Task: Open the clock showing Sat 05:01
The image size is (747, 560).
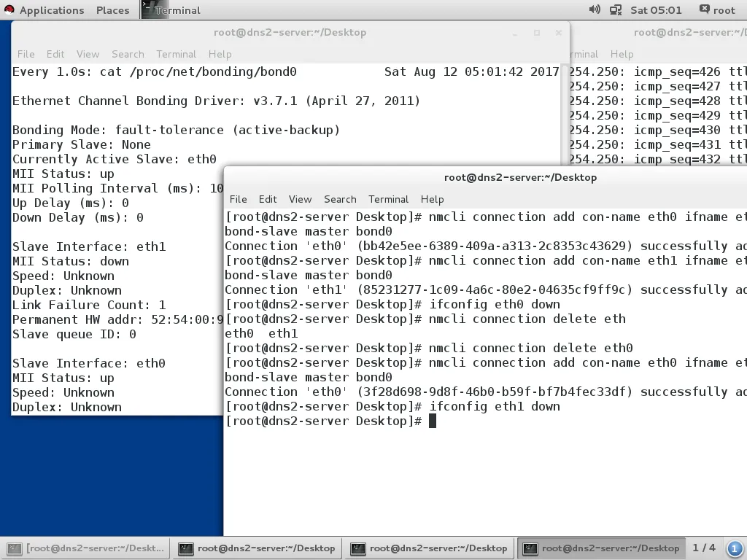Action: coord(656,10)
